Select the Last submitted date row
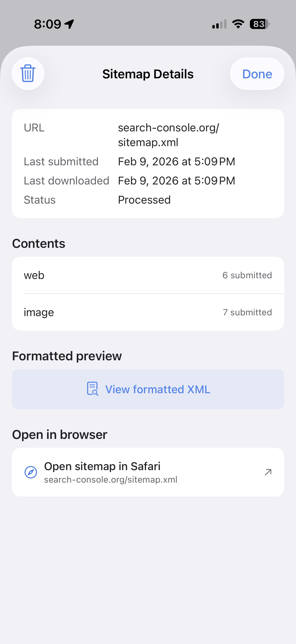This screenshot has width=296, height=644. [148, 161]
